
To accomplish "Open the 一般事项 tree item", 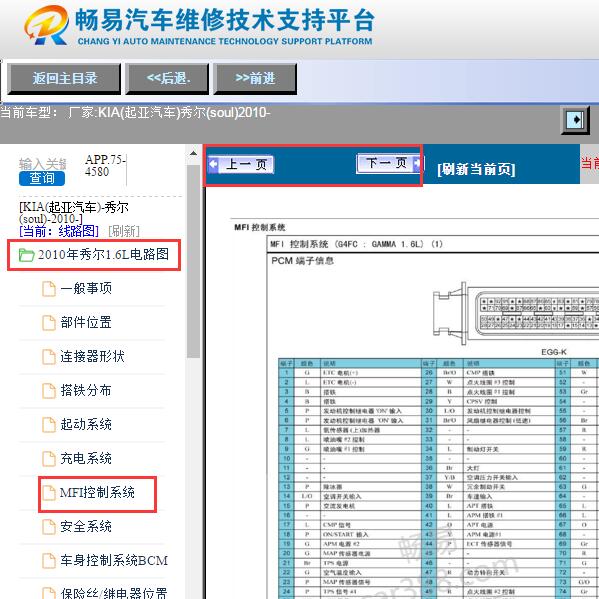I will pyautogui.click(x=86, y=288).
